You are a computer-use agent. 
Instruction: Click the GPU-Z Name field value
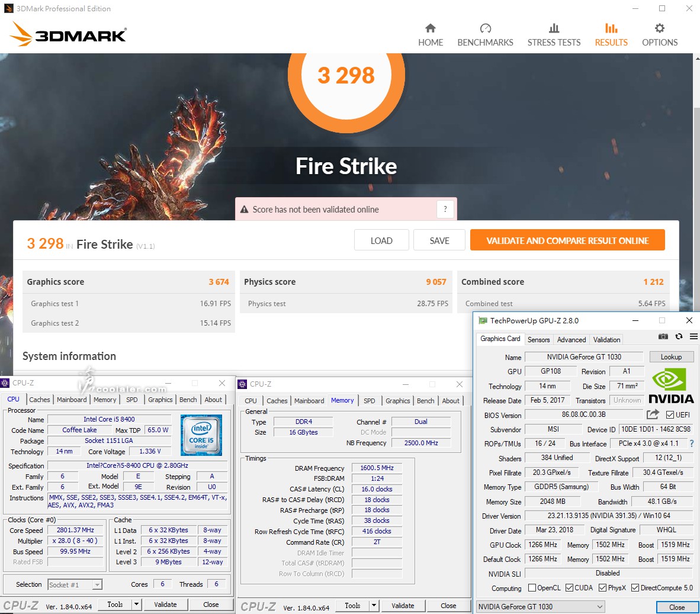(x=584, y=357)
